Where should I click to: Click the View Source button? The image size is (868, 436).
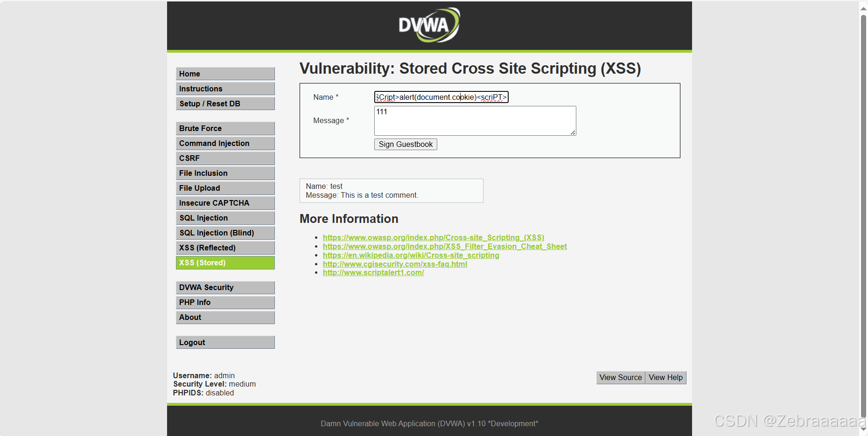click(621, 378)
